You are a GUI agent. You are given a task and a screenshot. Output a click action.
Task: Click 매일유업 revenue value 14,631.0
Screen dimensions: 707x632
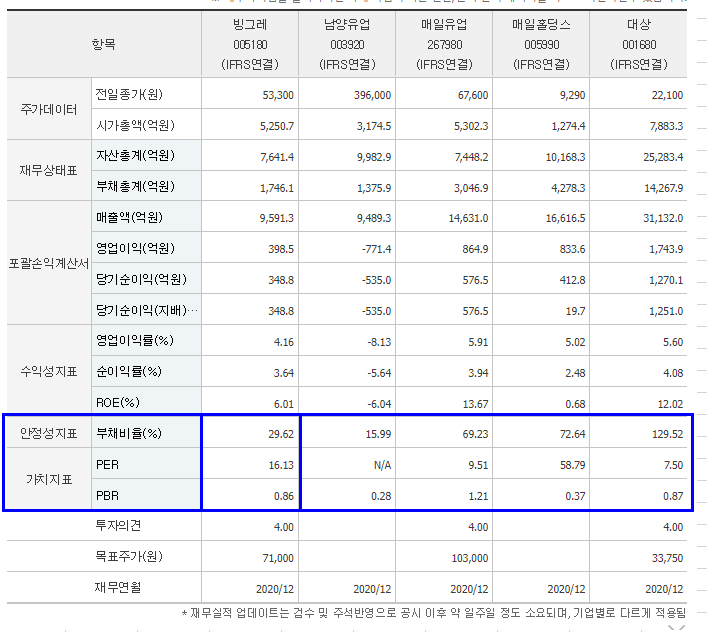click(468, 218)
